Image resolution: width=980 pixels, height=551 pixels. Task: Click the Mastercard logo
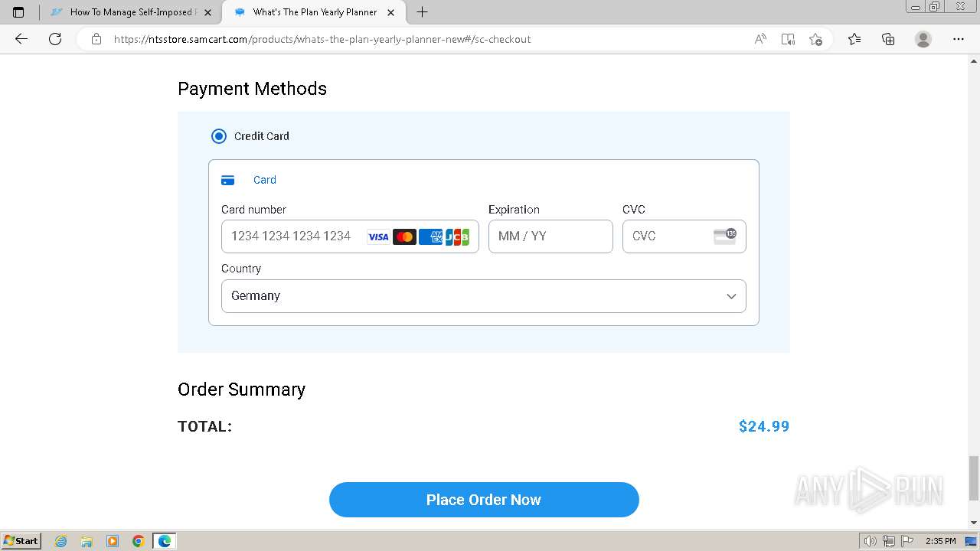click(x=404, y=237)
